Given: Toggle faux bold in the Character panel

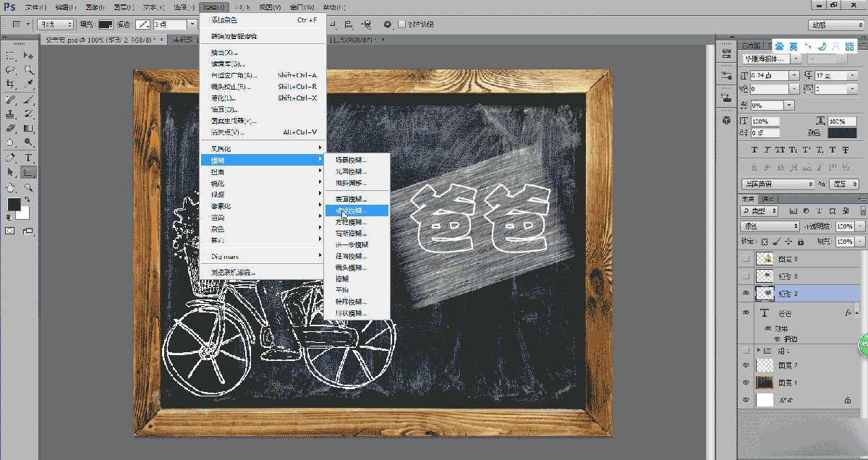Looking at the screenshot, I should coord(753,149).
